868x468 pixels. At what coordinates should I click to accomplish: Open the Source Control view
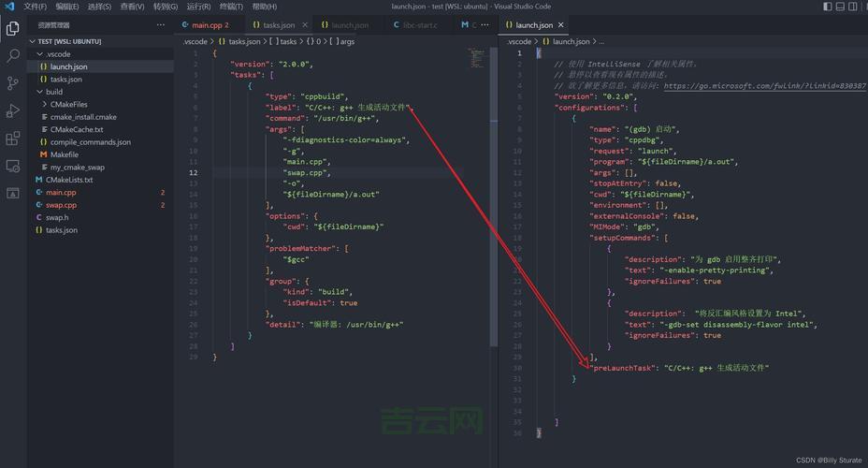(x=13, y=83)
